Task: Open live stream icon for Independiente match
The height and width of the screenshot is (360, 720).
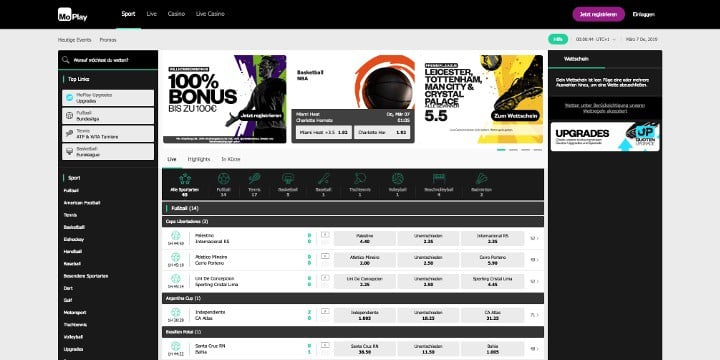Action: (325, 311)
